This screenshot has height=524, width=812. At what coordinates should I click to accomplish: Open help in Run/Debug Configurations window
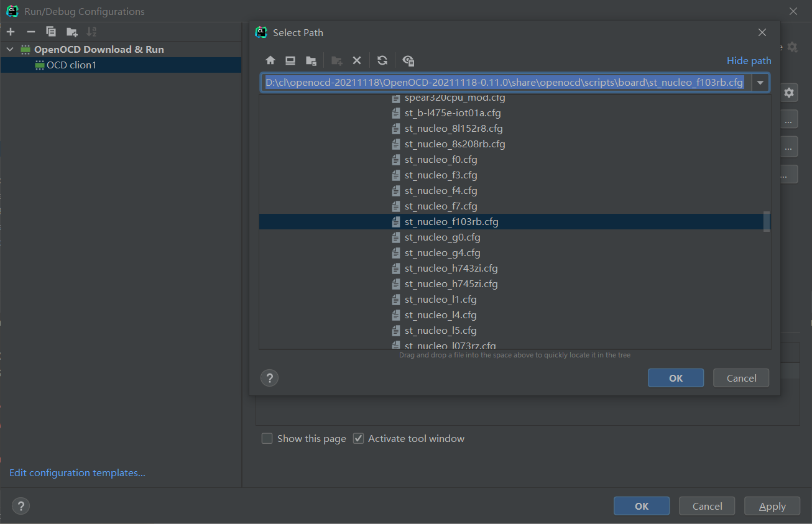pos(21,506)
